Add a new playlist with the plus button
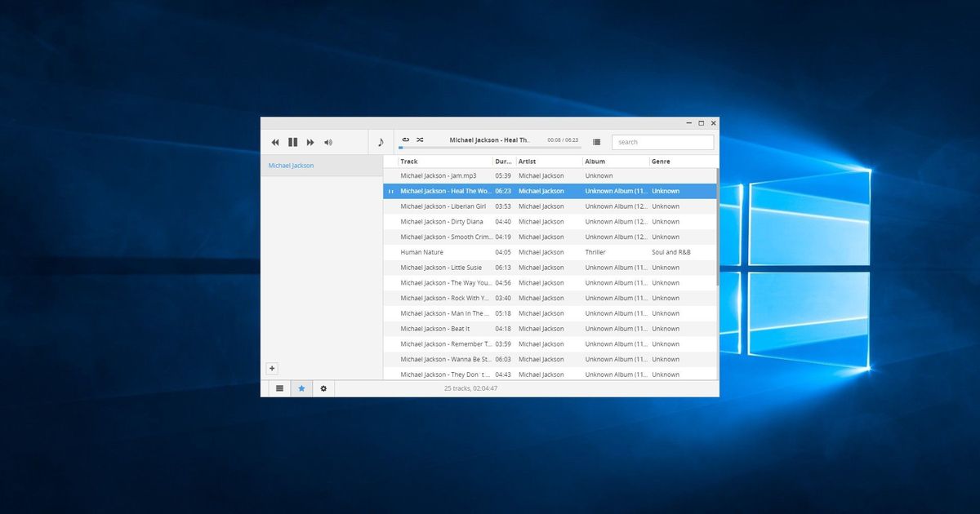Image resolution: width=980 pixels, height=514 pixels. (x=272, y=368)
